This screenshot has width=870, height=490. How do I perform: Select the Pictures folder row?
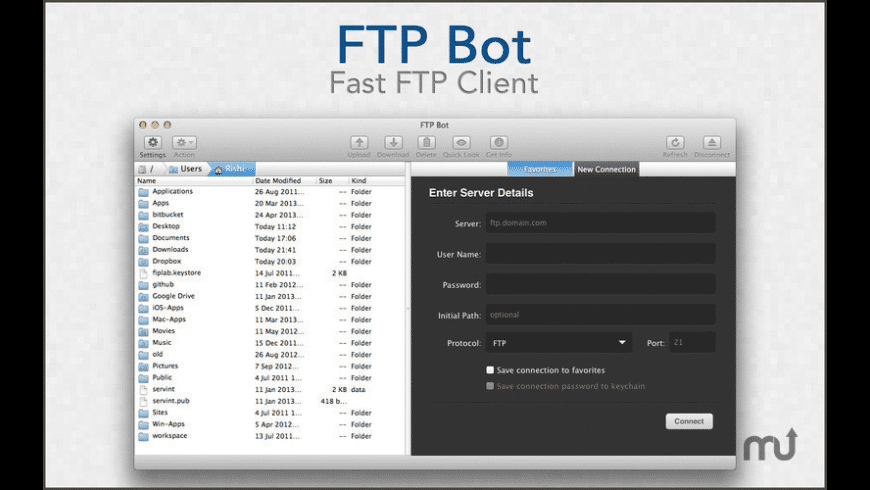(271, 366)
